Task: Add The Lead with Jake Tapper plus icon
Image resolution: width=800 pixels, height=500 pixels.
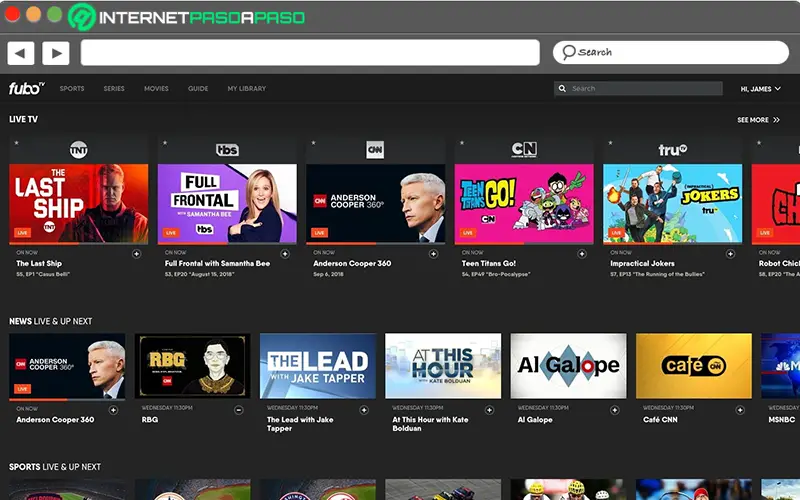Action: 364,410
